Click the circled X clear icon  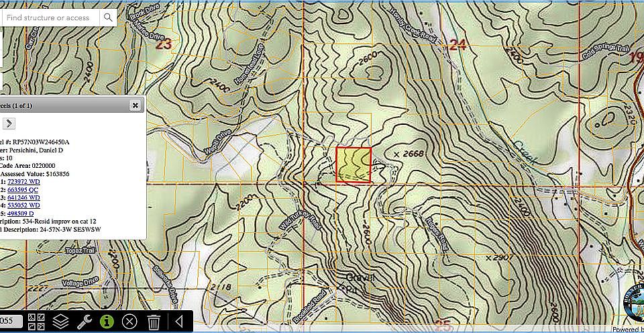130,322
